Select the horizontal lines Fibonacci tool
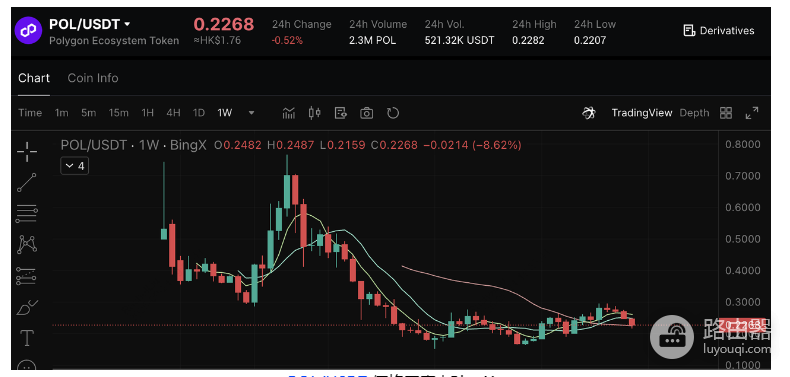790x377 pixels. [27, 213]
